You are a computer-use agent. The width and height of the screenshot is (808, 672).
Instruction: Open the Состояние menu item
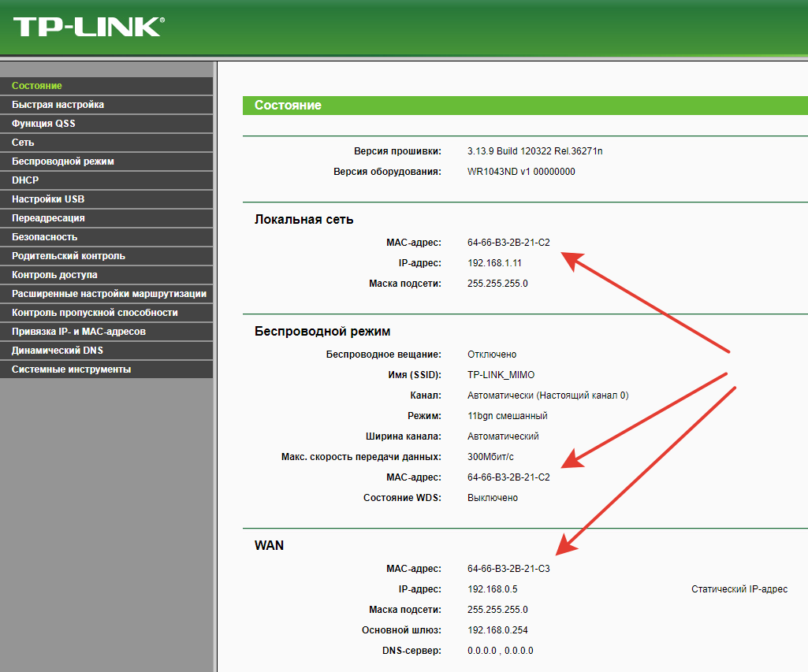(37, 86)
